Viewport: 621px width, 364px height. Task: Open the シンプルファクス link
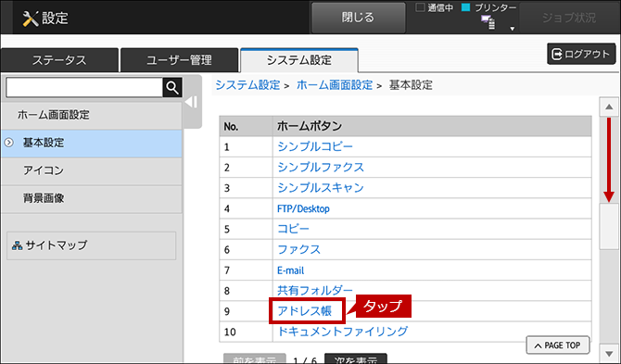tap(321, 168)
